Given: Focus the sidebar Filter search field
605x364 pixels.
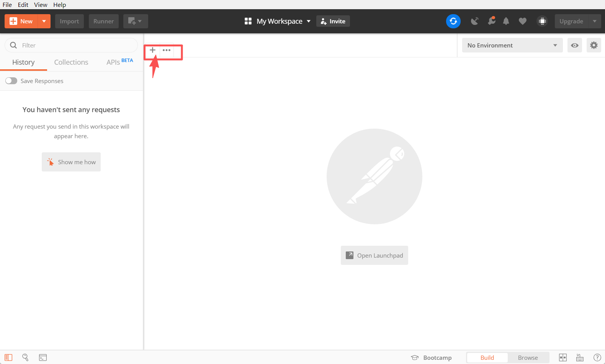Looking at the screenshot, I should (71, 45).
